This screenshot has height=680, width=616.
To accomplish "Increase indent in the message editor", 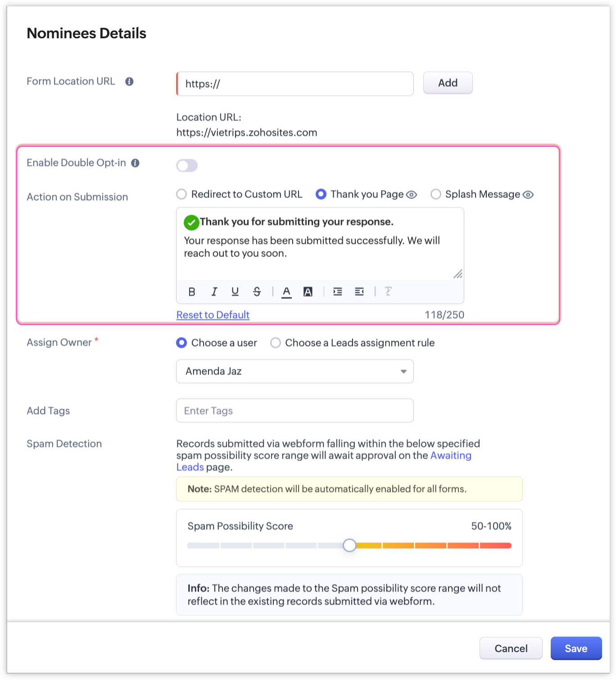I will coord(337,292).
